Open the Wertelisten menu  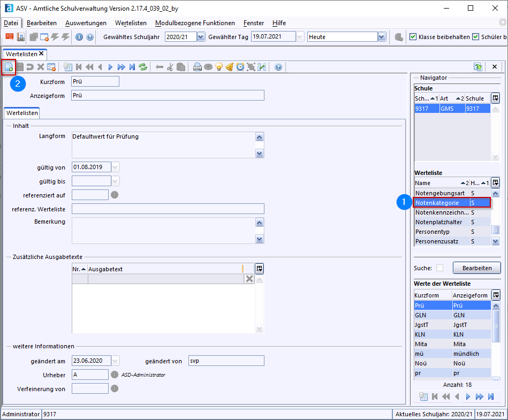tap(131, 23)
